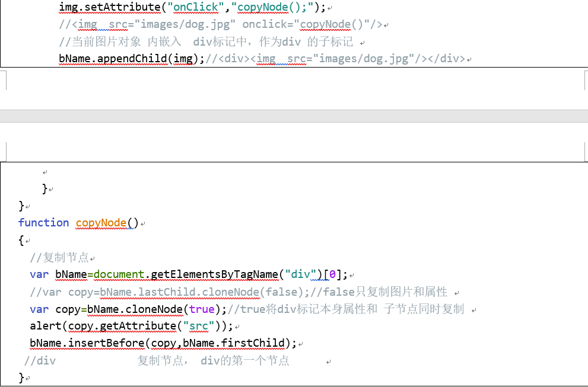Click the final closing brace of copyNode
This screenshot has width=588, height=387.
(21, 378)
